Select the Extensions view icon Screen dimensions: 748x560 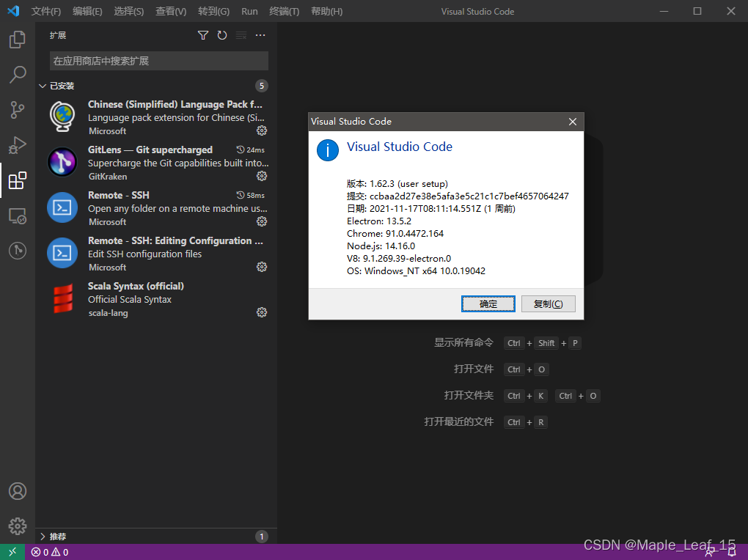[17, 181]
